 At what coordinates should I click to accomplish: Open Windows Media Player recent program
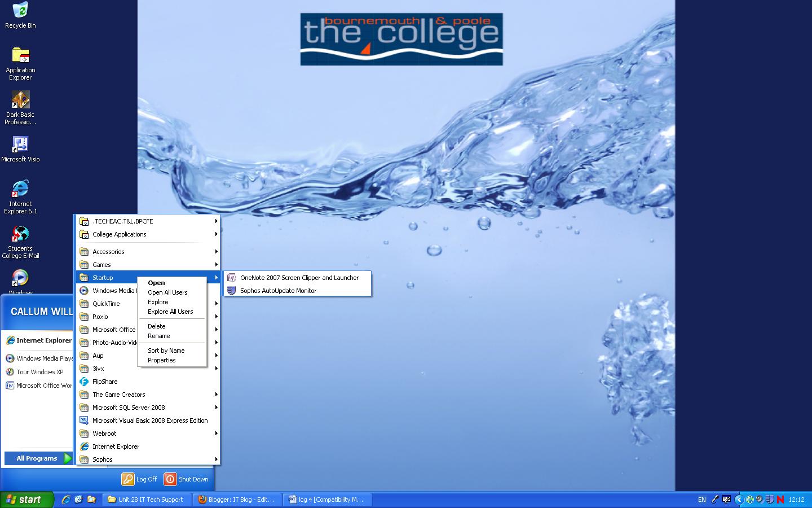pos(38,358)
